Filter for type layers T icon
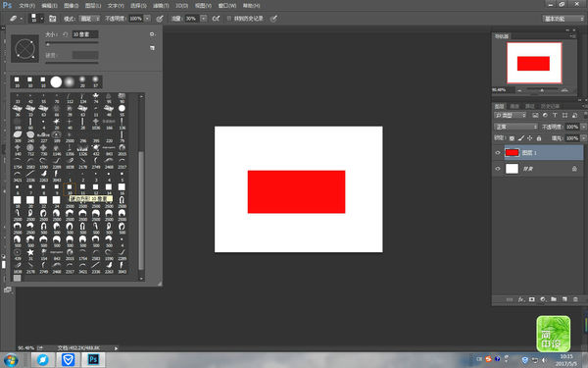588x368 pixels. coord(555,115)
